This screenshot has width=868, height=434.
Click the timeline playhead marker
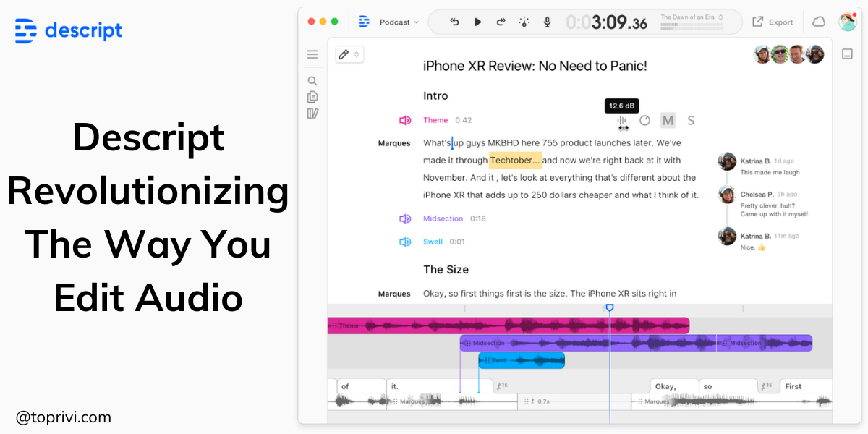pos(610,308)
